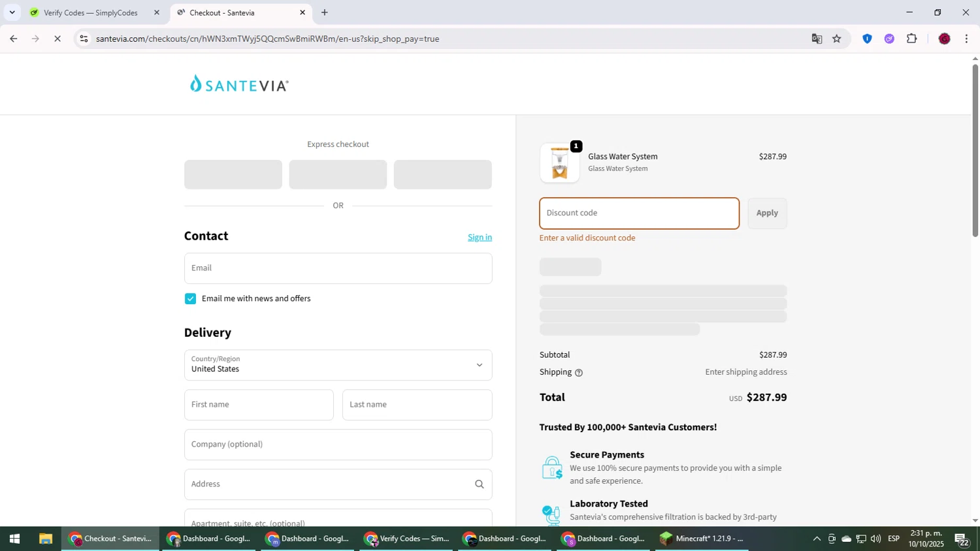Open the Windows Start menu
Screen dimensions: 980x551
pyautogui.click(x=14, y=539)
